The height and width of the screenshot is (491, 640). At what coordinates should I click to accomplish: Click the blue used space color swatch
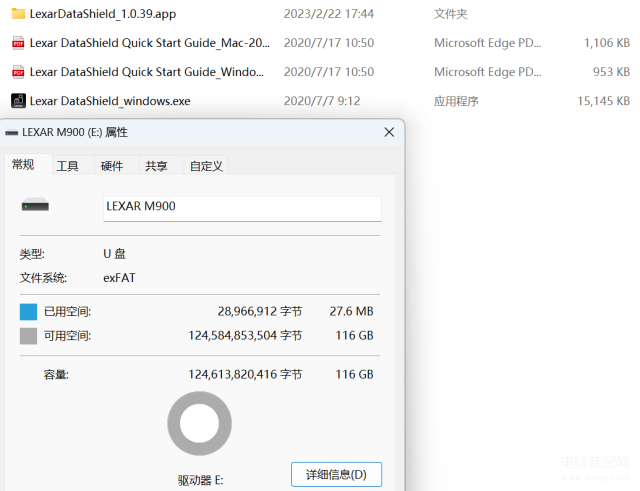[29, 312]
